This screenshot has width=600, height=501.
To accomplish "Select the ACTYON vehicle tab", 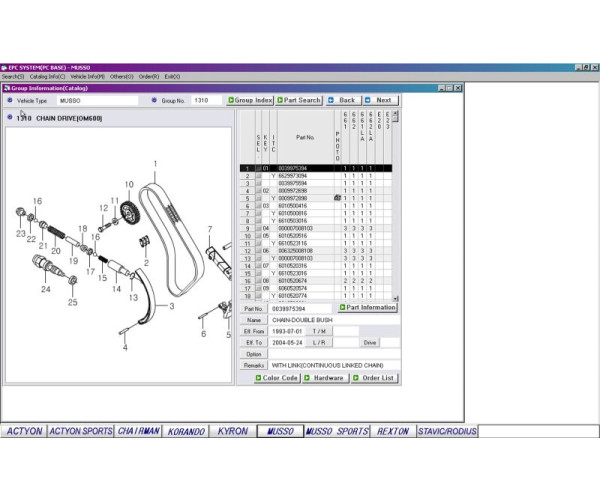I will tap(24, 431).
